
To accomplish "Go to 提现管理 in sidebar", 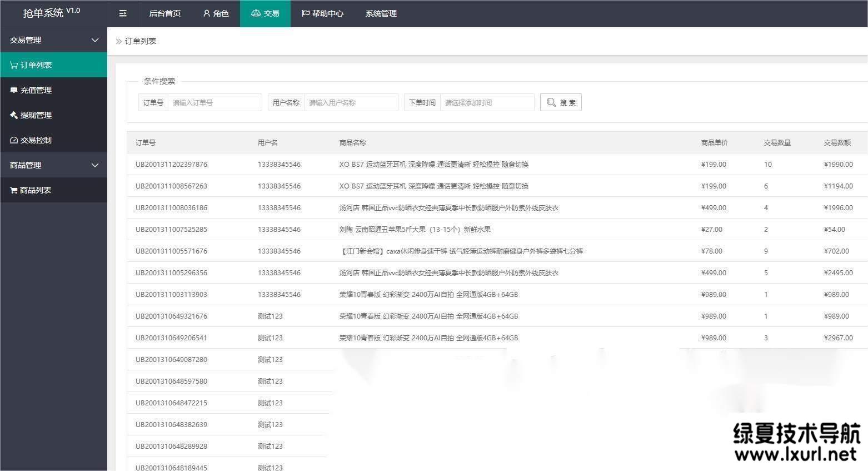I will click(x=53, y=115).
